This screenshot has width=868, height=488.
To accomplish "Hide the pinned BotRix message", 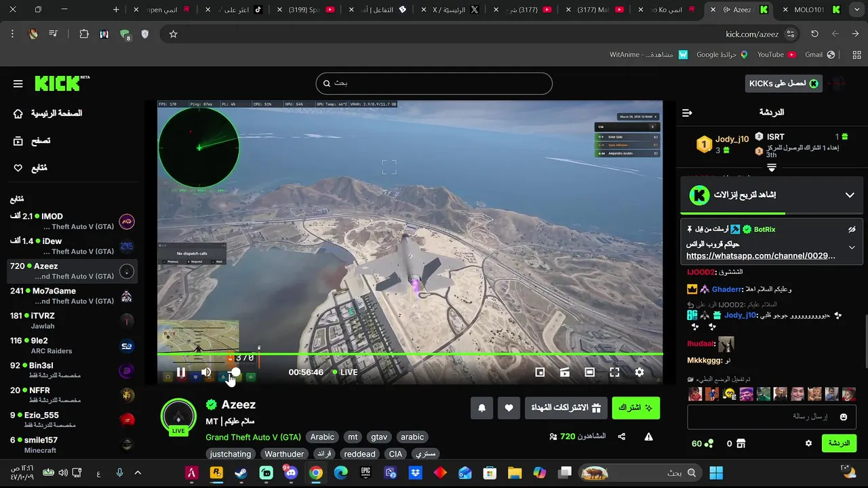I will coord(852,230).
